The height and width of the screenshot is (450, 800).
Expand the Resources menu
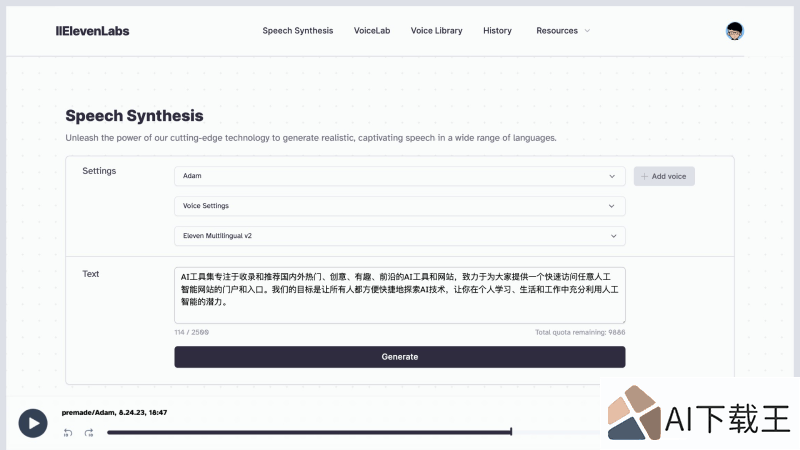click(x=563, y=31)
